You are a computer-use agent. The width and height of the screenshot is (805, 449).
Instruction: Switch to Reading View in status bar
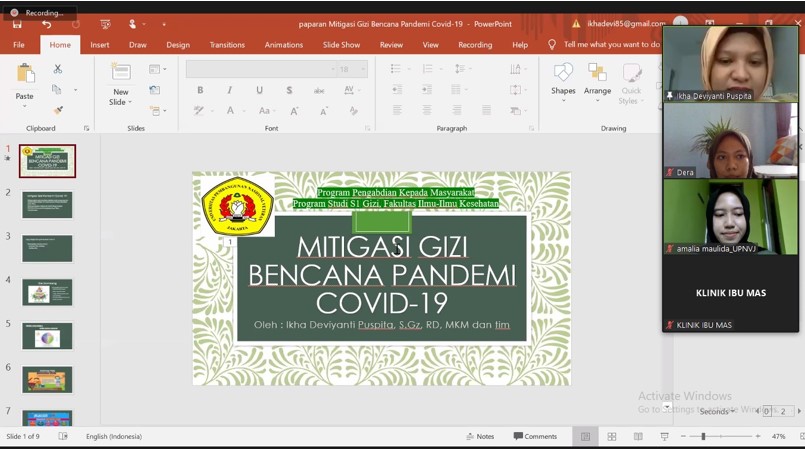638,437
